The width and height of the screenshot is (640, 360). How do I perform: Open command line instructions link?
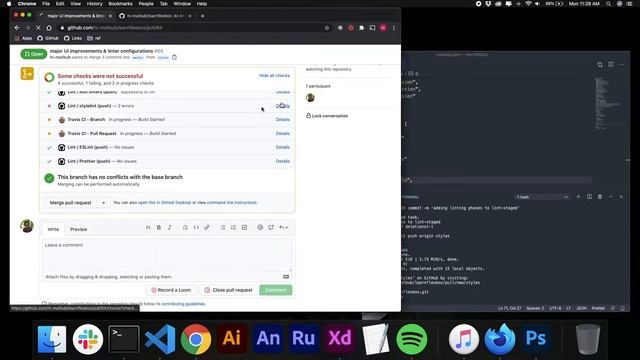tap(232, 202)
